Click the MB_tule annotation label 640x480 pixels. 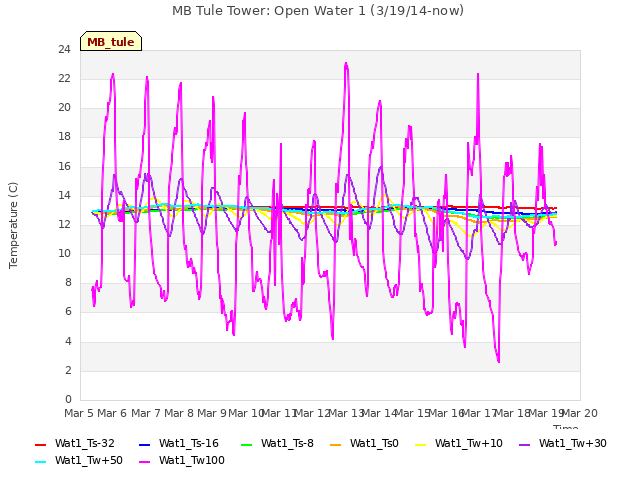click(111, 42)
